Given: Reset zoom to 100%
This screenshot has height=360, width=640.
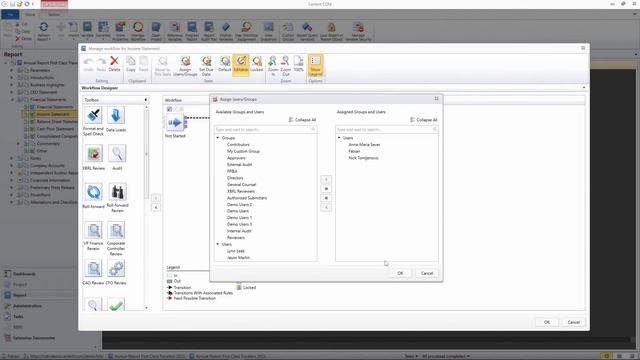Looking at the screenshot, I should pos(299,64).
